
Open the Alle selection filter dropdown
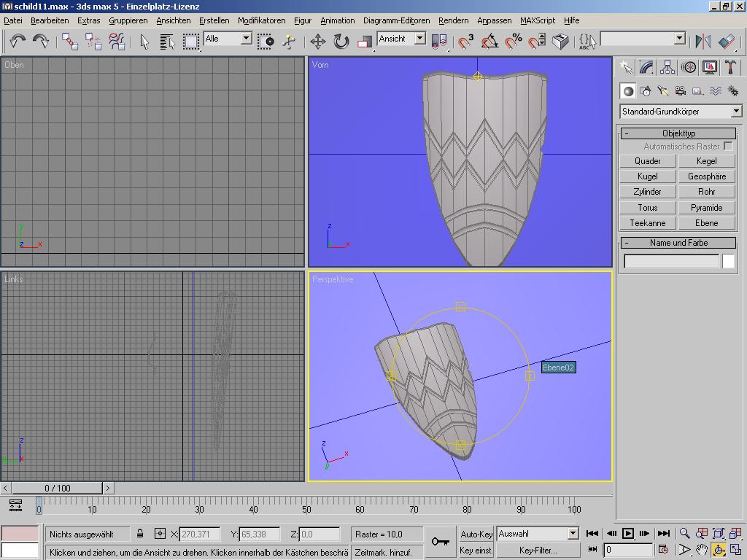(x=246, y=39)
